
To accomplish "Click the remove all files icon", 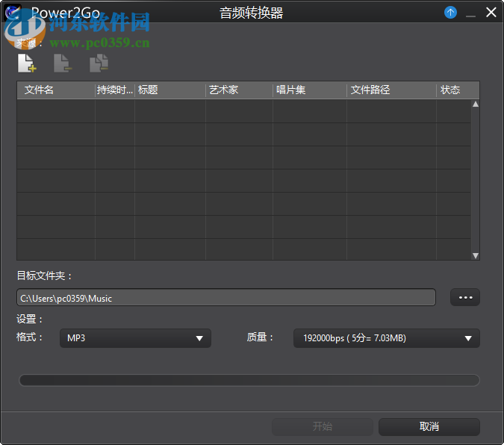I will pos(99,63).
